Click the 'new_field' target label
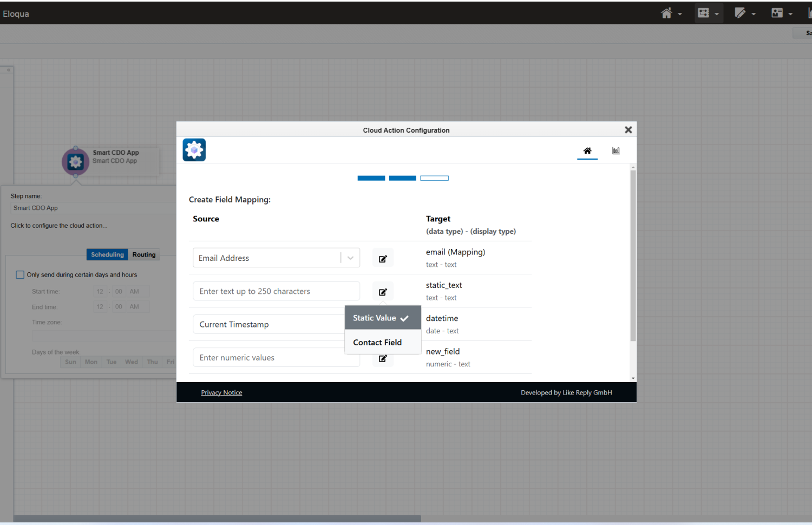812x525 pixels. click(x=443, y=352)
